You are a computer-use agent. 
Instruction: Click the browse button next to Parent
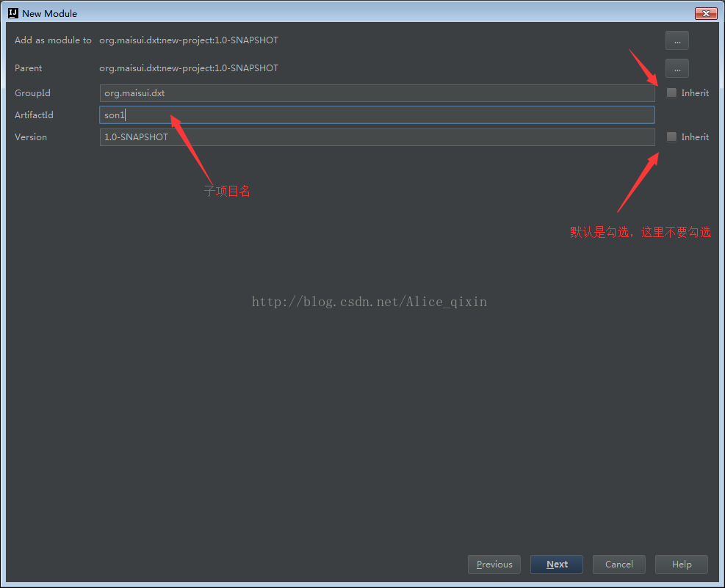point(677,68)
